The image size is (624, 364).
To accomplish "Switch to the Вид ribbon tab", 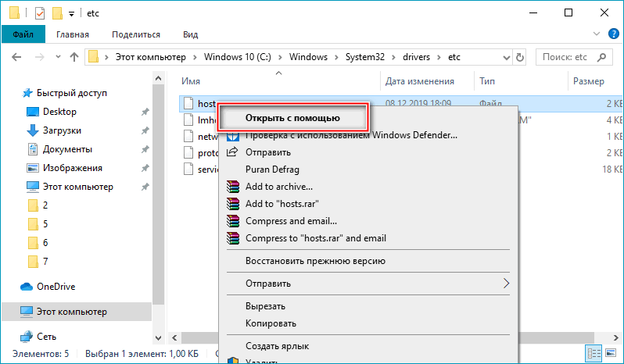I will (190, 34).
